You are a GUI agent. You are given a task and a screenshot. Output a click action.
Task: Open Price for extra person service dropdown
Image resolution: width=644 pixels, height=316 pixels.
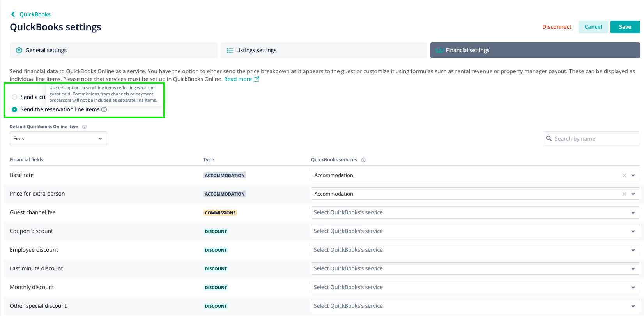pyautogui.click(x=633, y=194)
